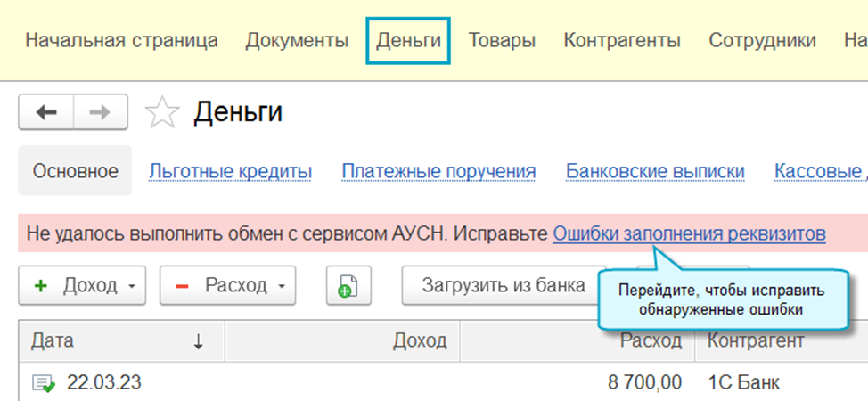Viewport: 868px width, 401px height.
Task: Click the back navigation arrow
Action: pos(45,112)
